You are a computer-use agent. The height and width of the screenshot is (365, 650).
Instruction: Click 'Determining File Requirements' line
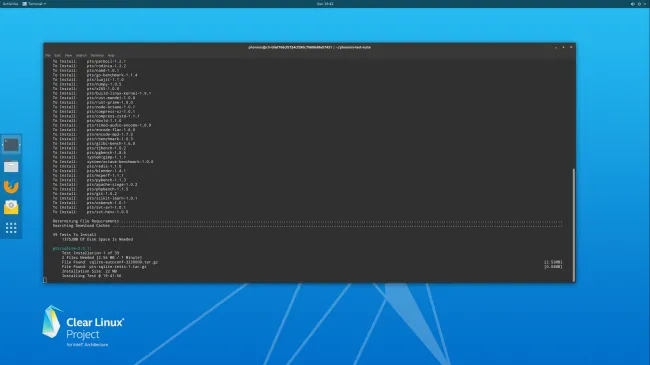coord(307,221)
